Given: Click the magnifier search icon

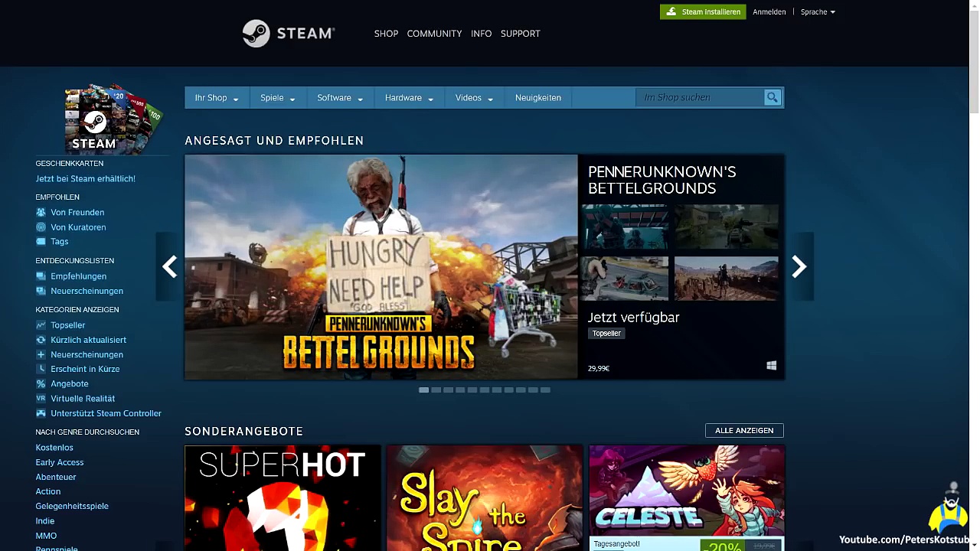Looking at the screenshot, I should tap(773, 97).
